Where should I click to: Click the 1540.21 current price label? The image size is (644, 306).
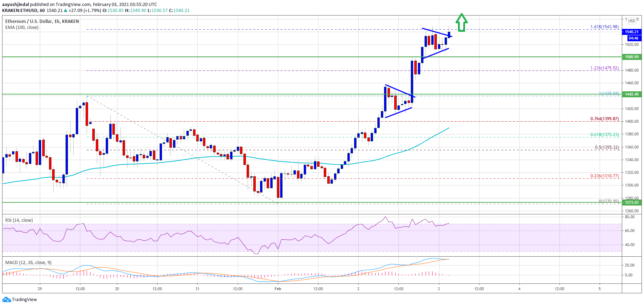632,32
